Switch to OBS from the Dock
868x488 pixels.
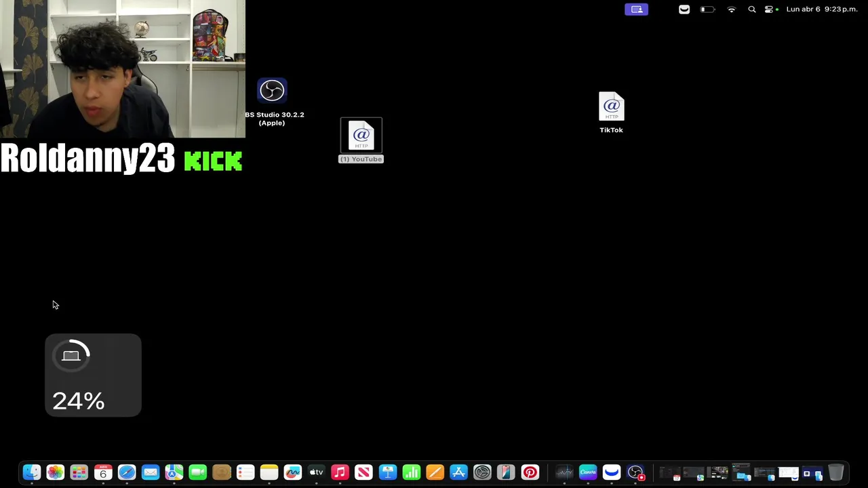tap(635, 472)
